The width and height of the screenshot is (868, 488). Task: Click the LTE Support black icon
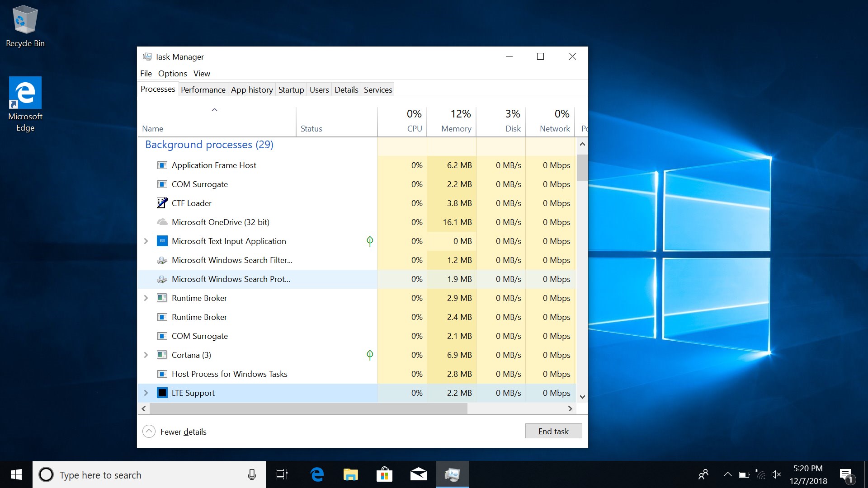click(x=162, y=393)
